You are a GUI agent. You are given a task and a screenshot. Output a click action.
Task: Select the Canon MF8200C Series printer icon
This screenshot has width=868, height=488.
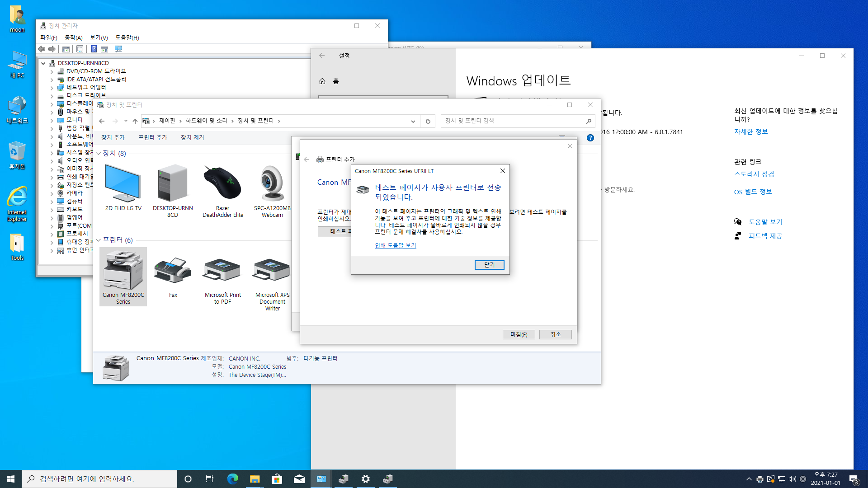click(x=123, y=277)
